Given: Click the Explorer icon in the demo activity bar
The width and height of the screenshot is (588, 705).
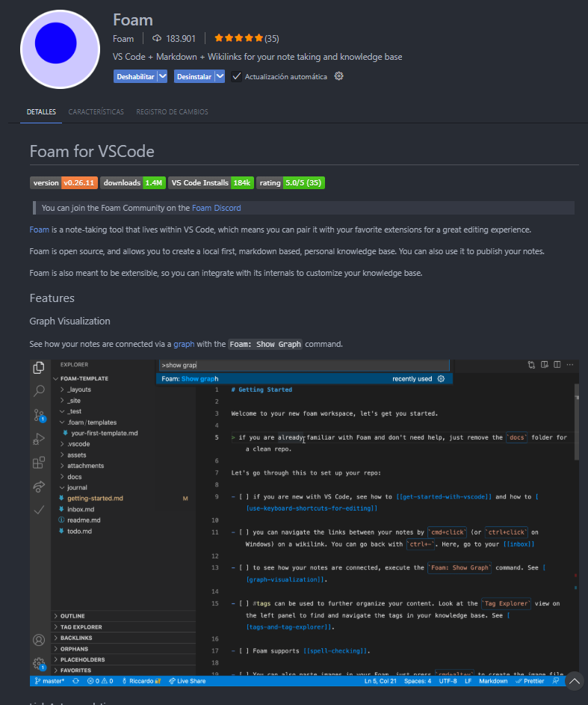Looking at the screenshot, I should [39, 368].
